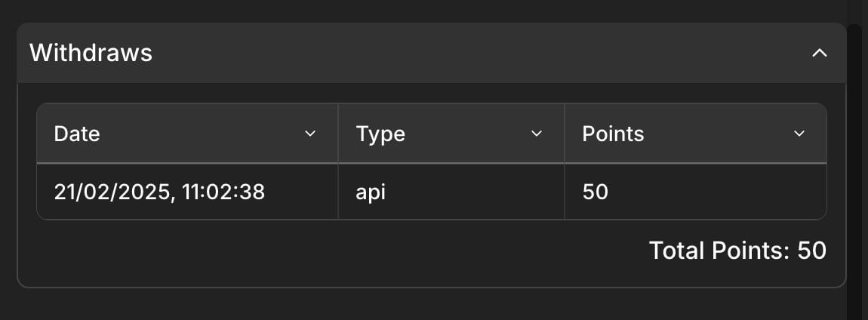Open the Date column sort chevron
This screenshot has height=320, width=868.
(310, 134)
